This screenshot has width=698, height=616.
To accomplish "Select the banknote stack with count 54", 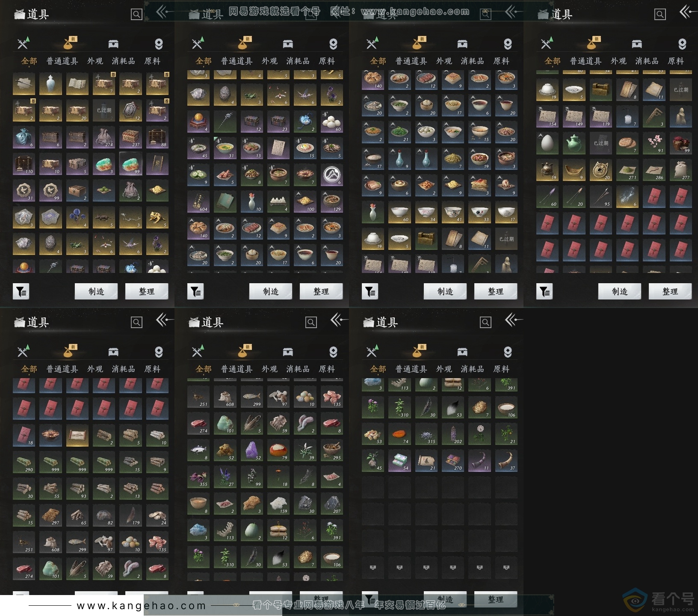I will [x=399, y=461].
